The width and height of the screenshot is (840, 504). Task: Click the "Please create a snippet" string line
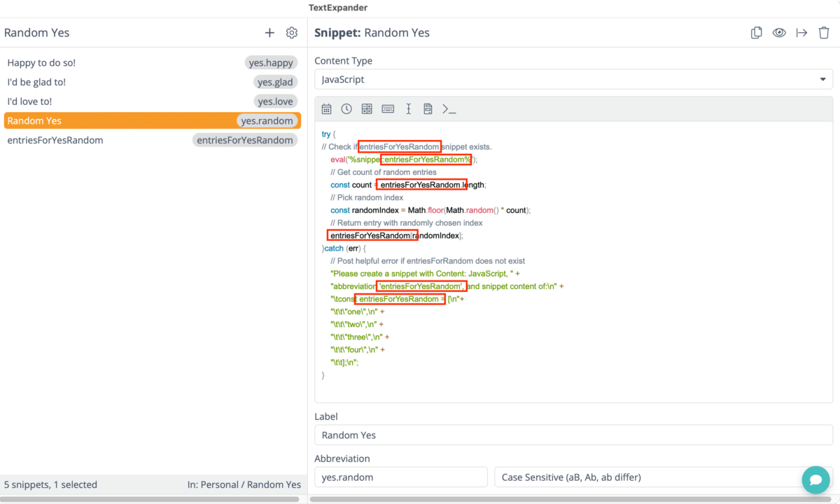tap(425, 273)
